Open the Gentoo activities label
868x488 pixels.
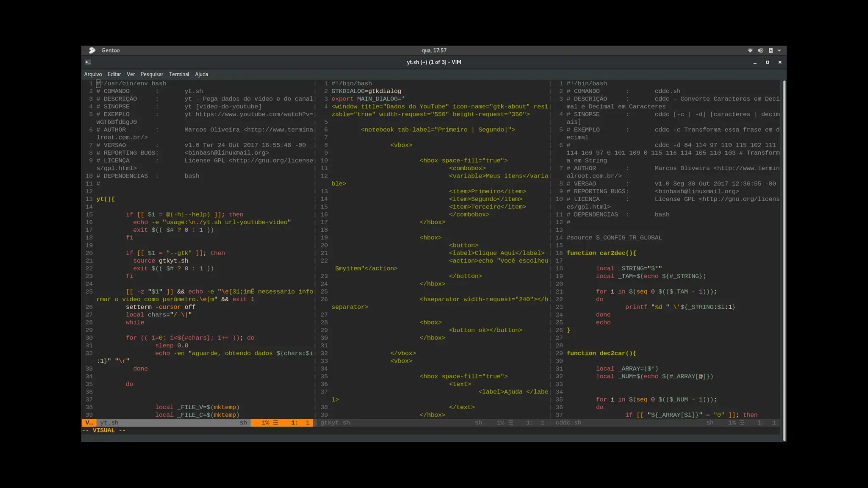pyautogui.click(x=110, y=50)
